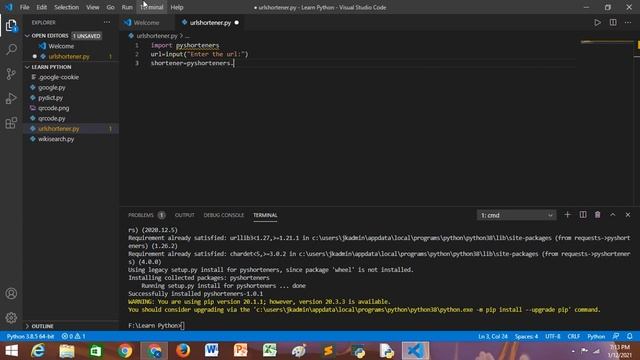This screenshot has height=360, width=640.
Task: Click errors and warnings count in status bar
Action: pos(73,336)
